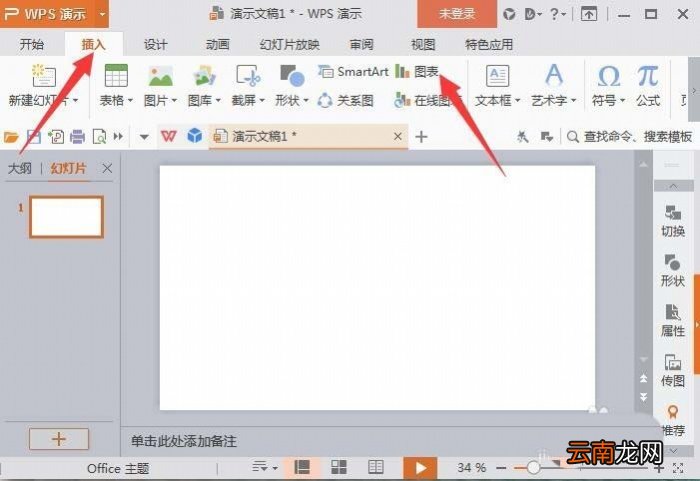Screen dimensions: 700x481
Task: Open the 推荐 recommend panel
Action: coord(673,420)
